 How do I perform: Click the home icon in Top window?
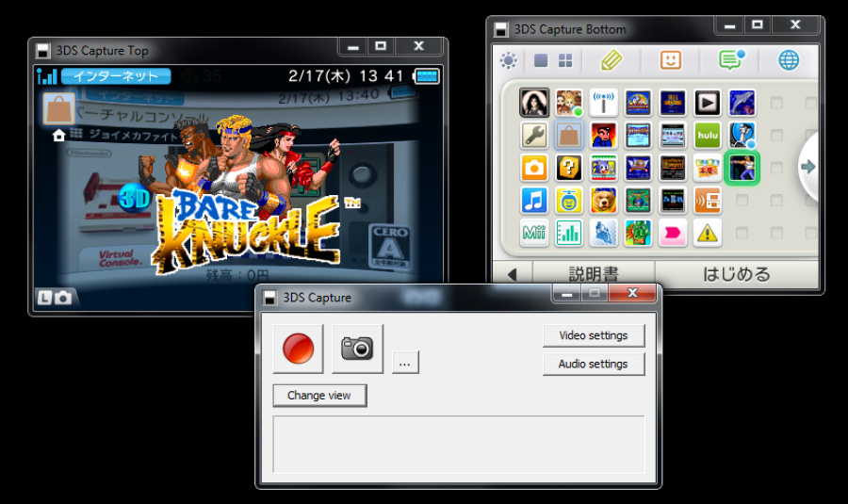click(58, 135)
